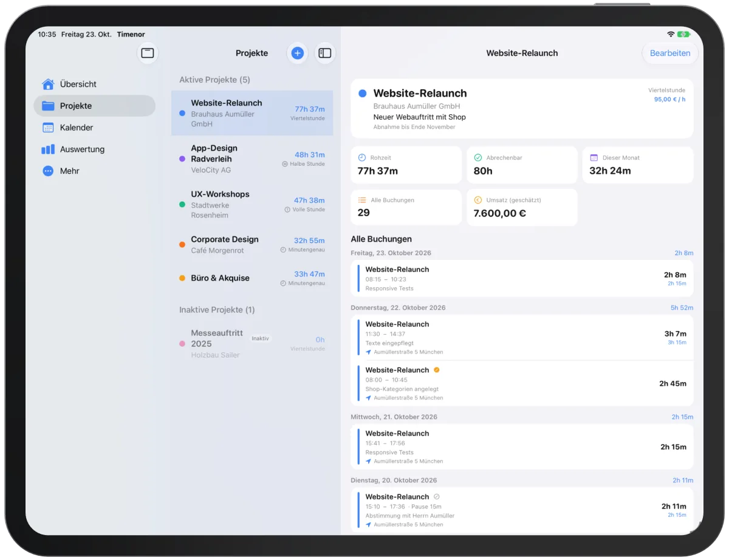The image size is (729, 560).
Task: Open the Büro & Akquise project
Action: pyautogui.click(x=252, y=278)
